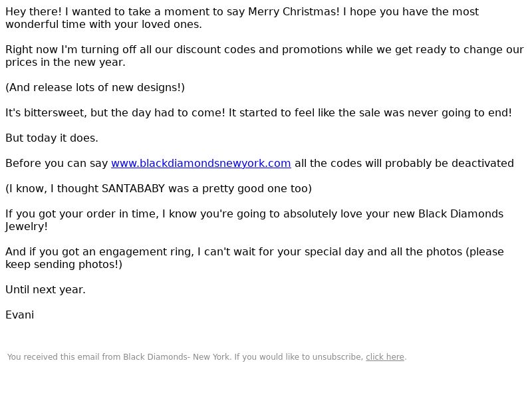
Task: Click the signature name 'Evani'
Action: tap(20, 315)
